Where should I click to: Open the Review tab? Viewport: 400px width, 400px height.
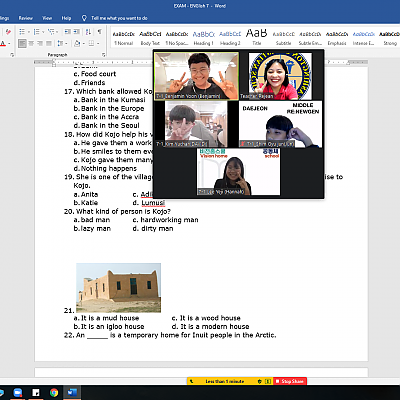26,18
